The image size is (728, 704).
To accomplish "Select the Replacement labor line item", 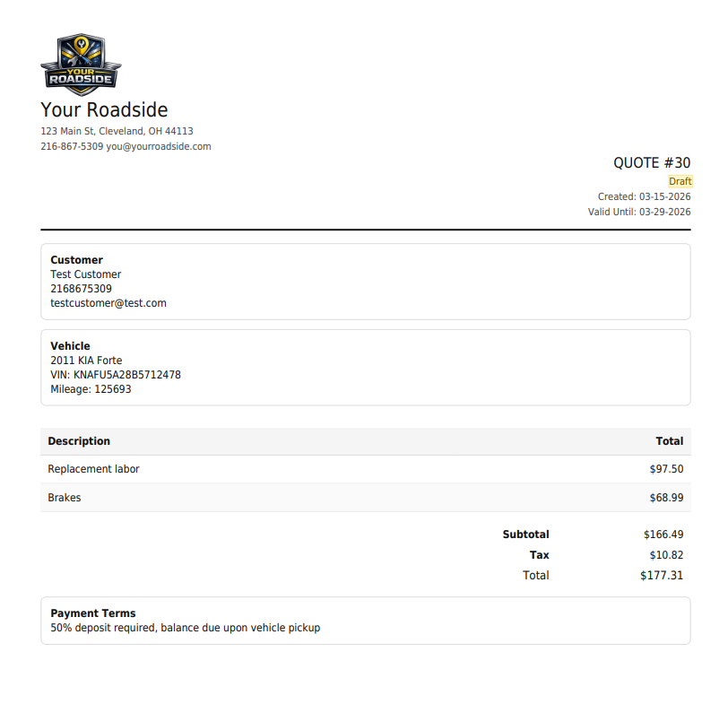I will (x=93, y=469).
